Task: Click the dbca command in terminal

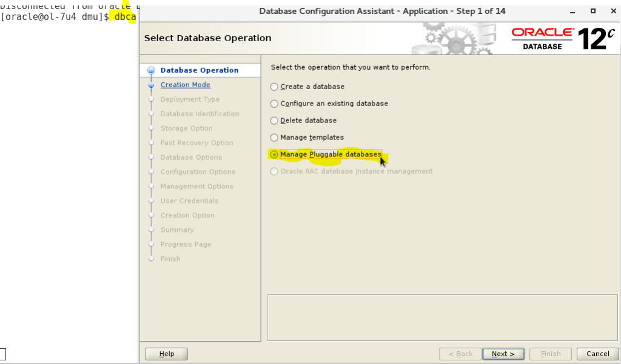Action: pos(124,17)
